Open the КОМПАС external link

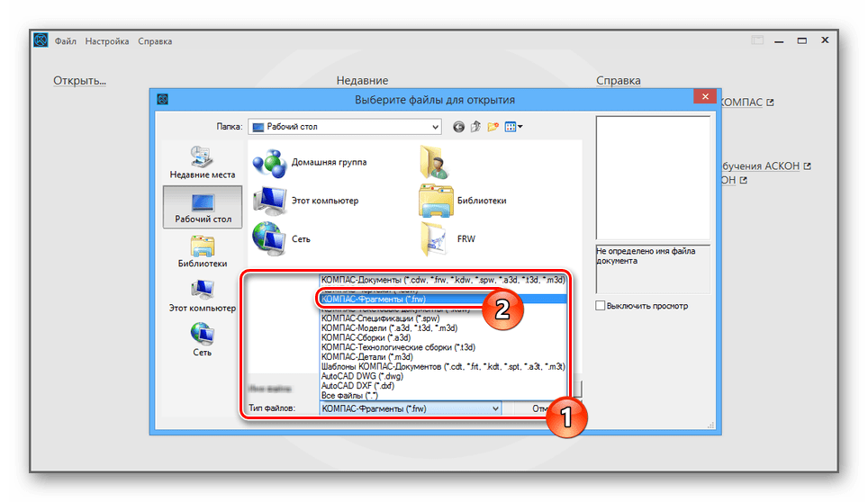746,103
